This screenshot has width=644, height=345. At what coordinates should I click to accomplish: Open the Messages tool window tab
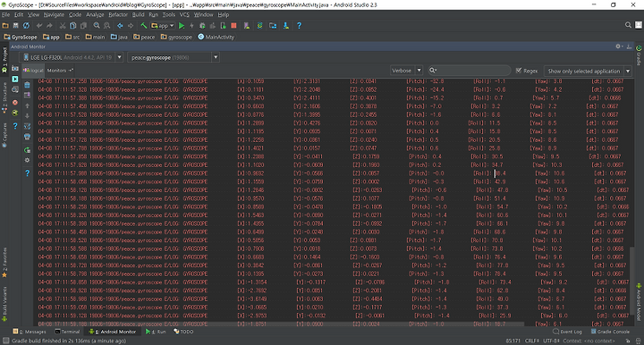(30, 332)
